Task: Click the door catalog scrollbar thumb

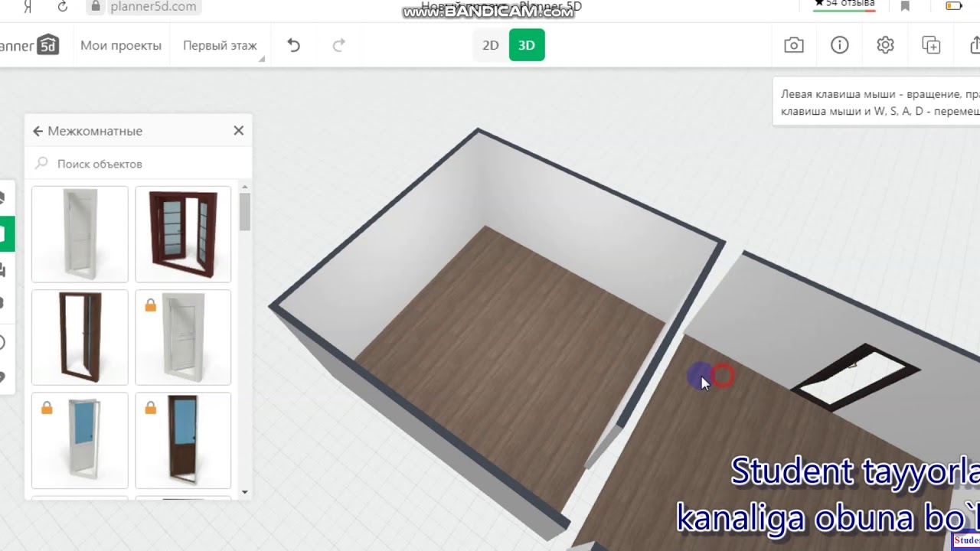Action: [x=245, y=212]
